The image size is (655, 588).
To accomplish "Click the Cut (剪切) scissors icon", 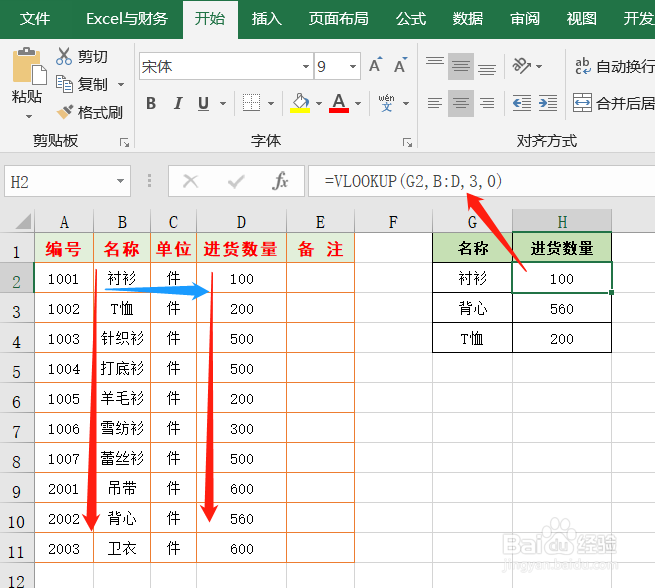I will pyautogui.click(x=64, y=56).
